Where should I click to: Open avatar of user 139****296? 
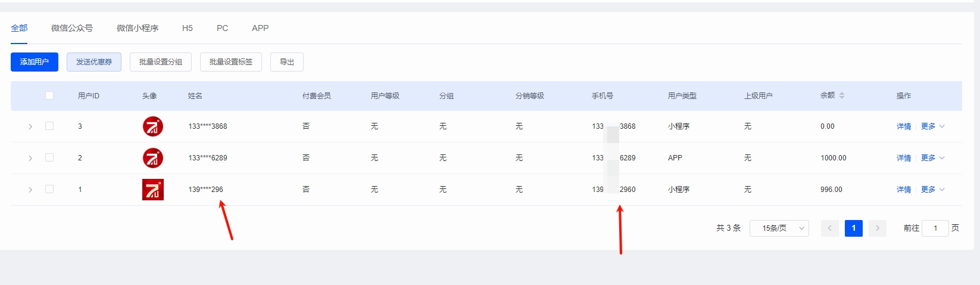click(153, 190)
